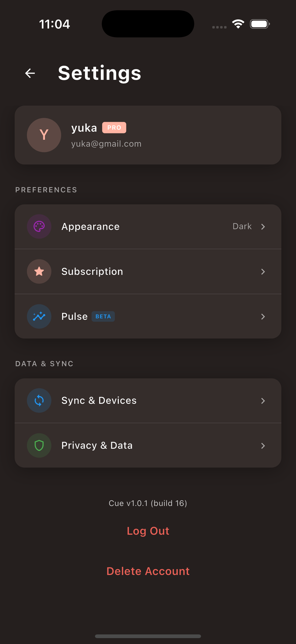
Task: Tap the Y profile avatar
Action: 44,135
